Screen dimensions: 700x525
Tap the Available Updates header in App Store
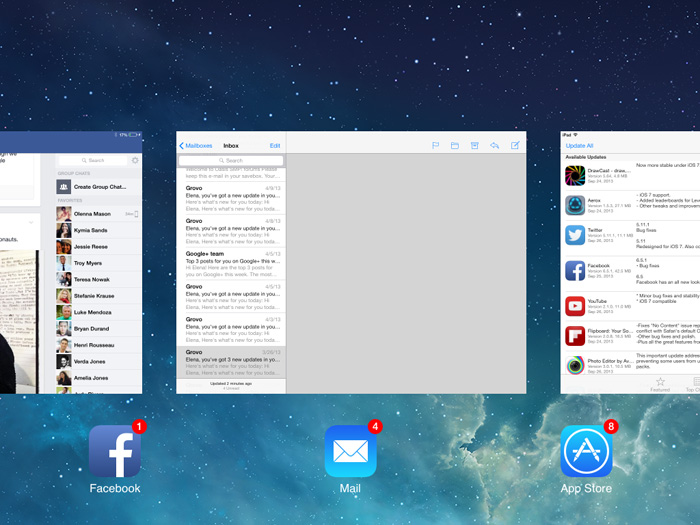tap(586, 157)
